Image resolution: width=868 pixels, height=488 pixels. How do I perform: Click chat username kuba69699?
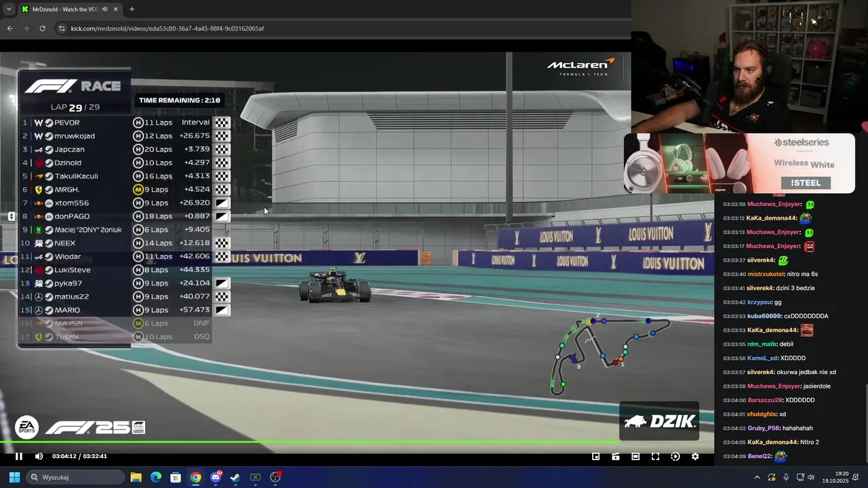(764, 316)
